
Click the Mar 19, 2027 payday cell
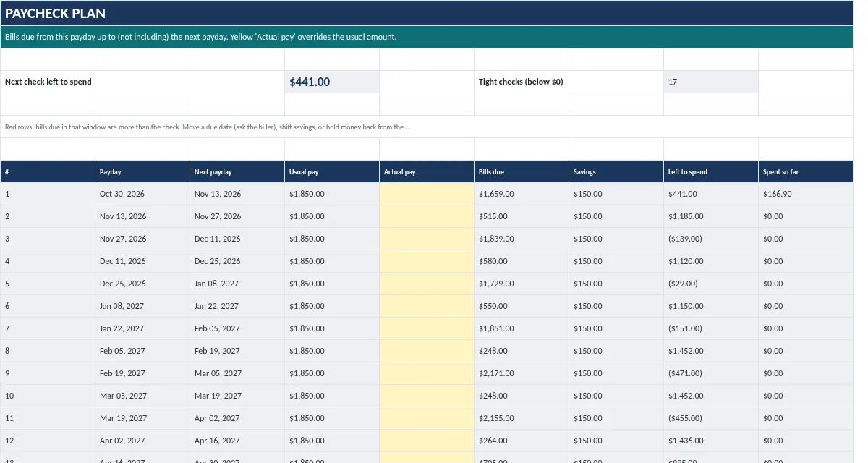[x=142, y=418]
